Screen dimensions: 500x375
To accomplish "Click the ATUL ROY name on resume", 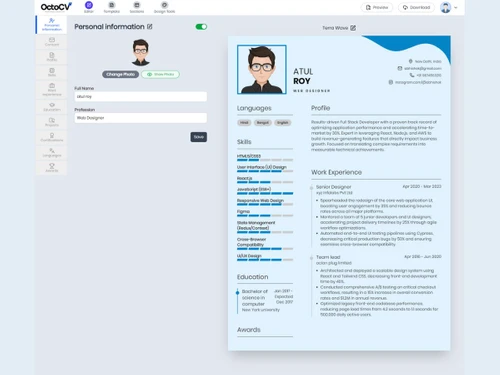I will click(x=303, y=76).
